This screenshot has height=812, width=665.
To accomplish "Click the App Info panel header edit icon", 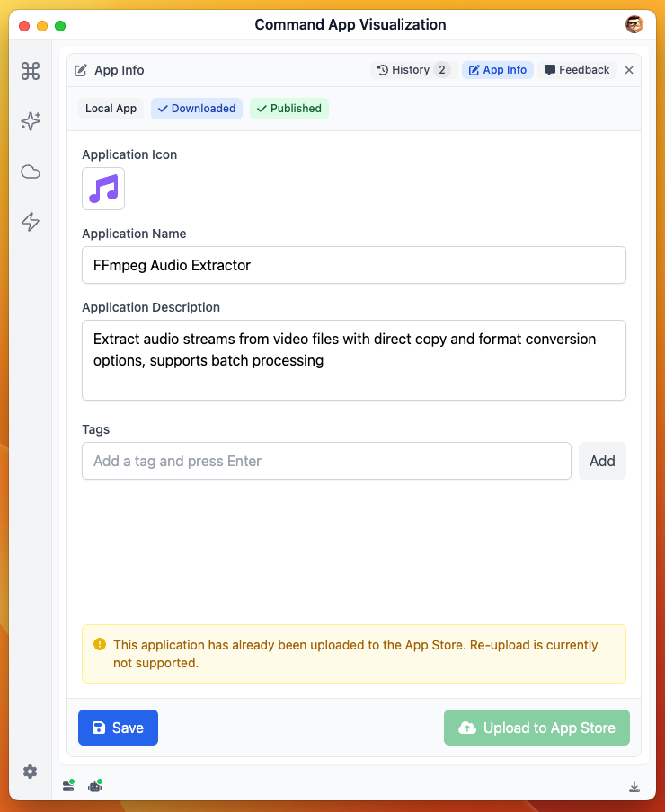I will 81,70.
